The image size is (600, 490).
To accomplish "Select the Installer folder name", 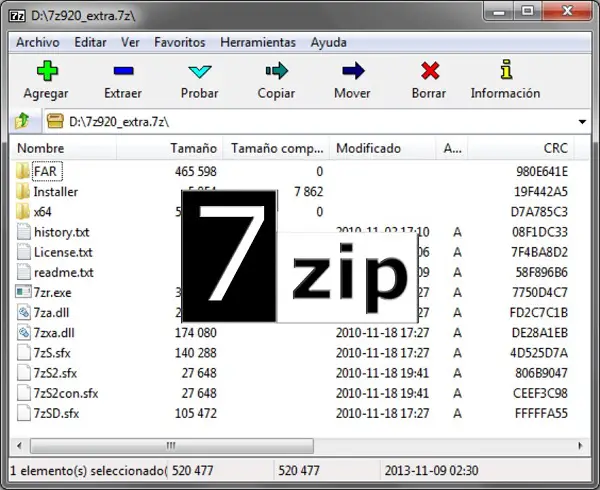I will click(x=55, y=192).
